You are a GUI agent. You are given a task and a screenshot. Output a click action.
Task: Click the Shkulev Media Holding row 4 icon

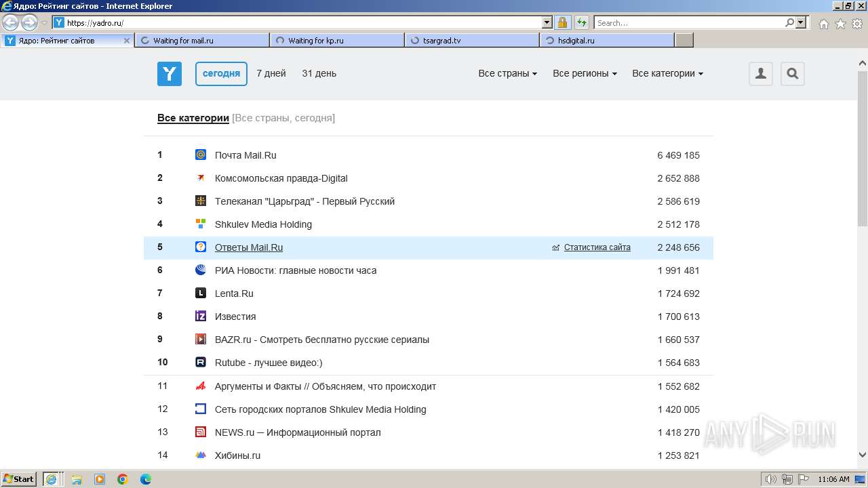point(201,224)
